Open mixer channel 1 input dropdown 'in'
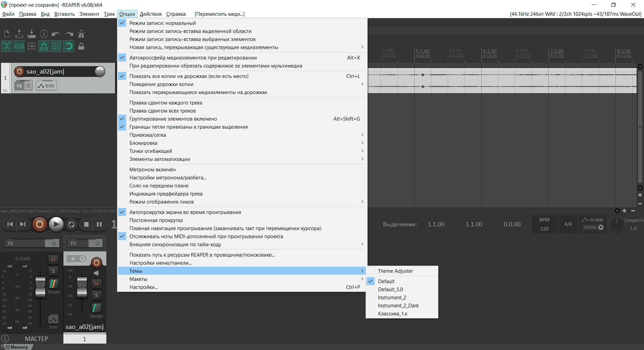This screenshot has height=350, width=644. point(76,259)
